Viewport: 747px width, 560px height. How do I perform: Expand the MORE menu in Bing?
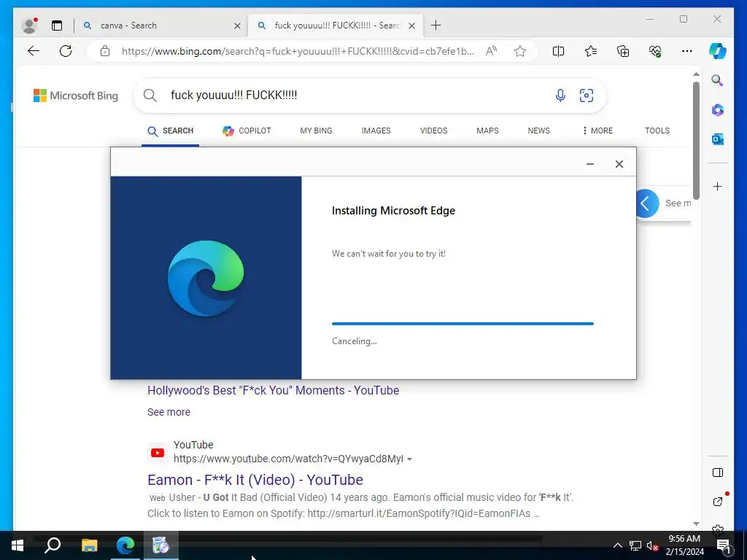(597, 131)
